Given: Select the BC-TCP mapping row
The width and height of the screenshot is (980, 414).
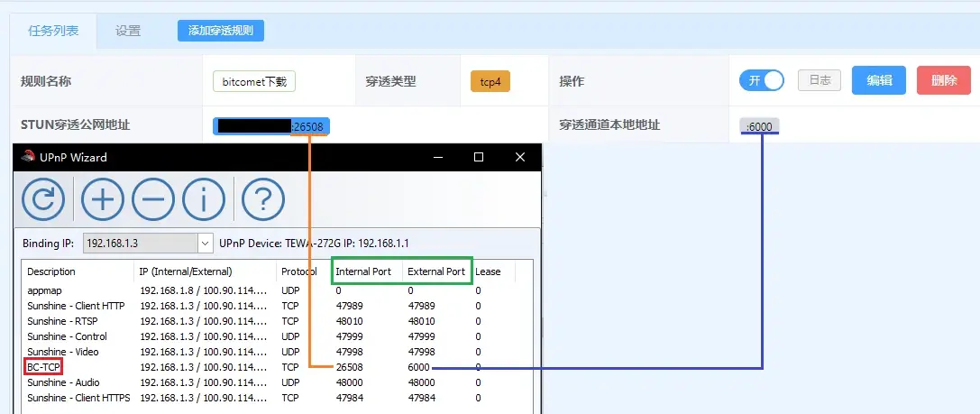Looking at the screenshot, I should click(278, 367).
